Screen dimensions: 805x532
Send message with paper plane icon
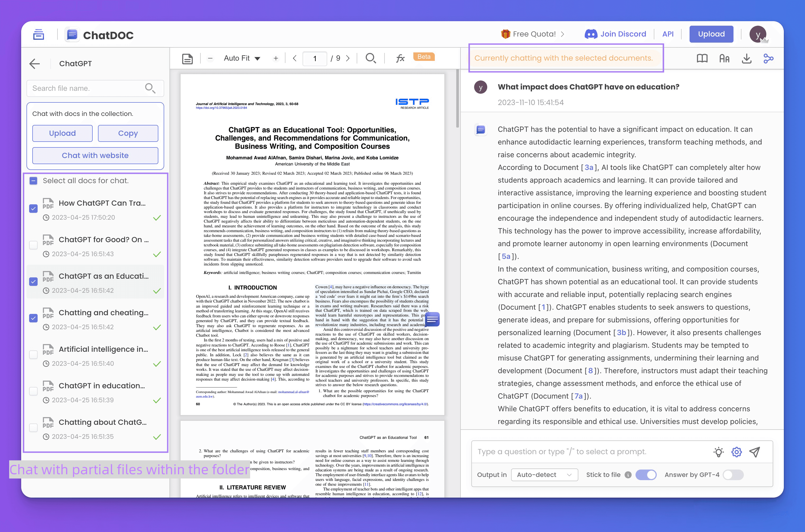pos(755,452)
